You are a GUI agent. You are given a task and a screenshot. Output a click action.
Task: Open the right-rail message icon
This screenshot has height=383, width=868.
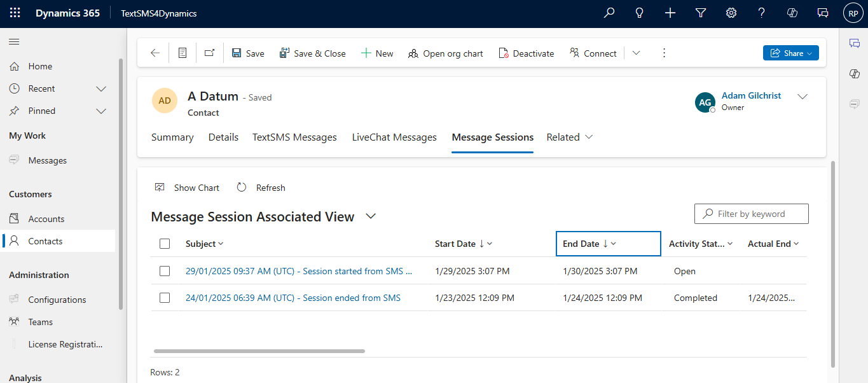click(x=854, y=104)
